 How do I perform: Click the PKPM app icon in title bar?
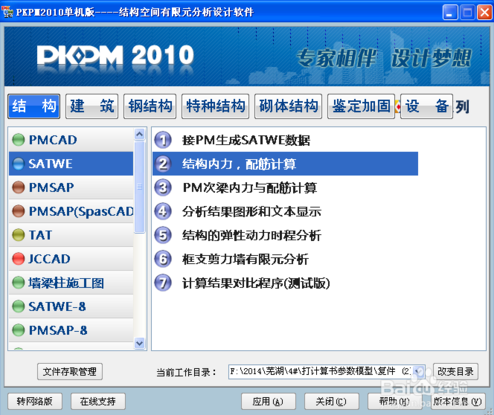pos(7,12)
